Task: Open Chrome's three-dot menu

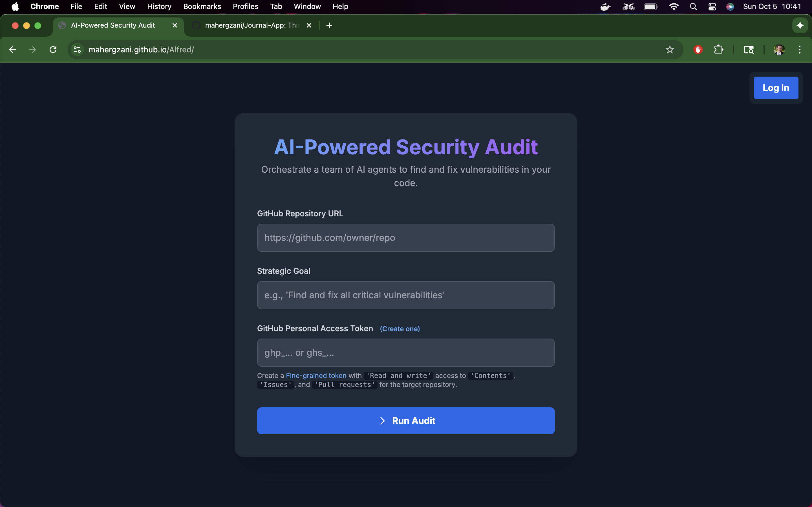Action: click(800, 50)
